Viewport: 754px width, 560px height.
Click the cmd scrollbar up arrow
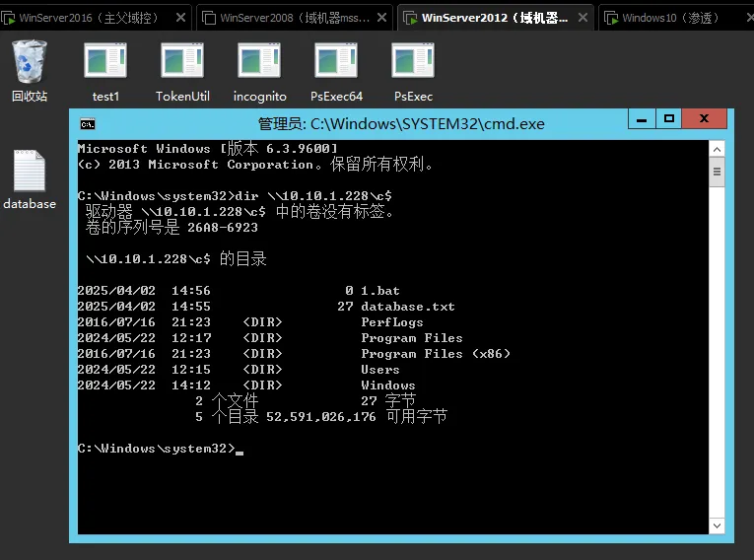coord(717,149)
